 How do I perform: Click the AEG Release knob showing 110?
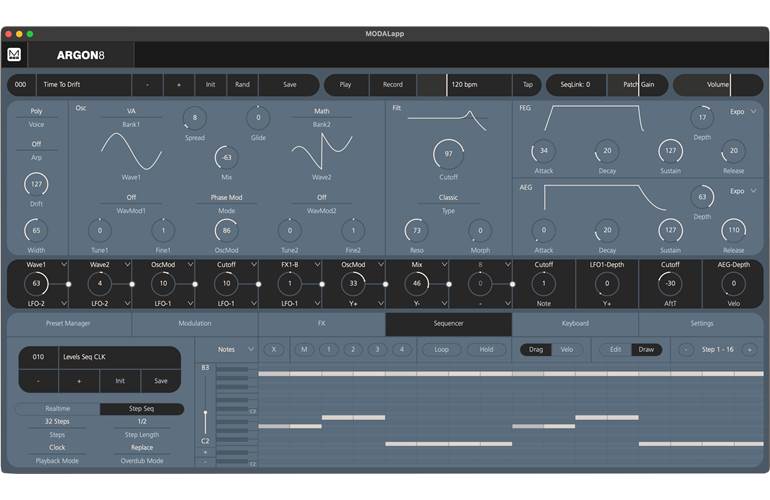(x=734, y=230)
